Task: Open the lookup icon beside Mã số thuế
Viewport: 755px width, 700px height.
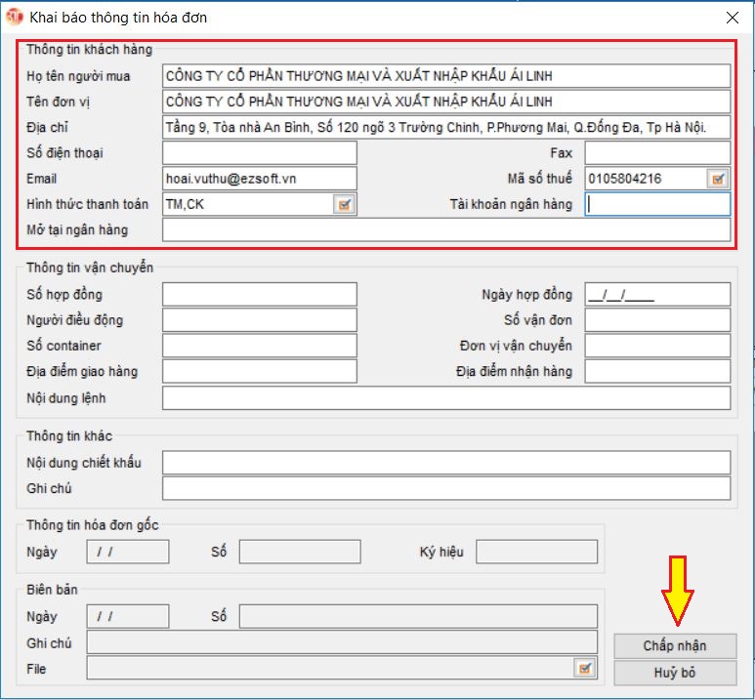Action: (718, 179)
